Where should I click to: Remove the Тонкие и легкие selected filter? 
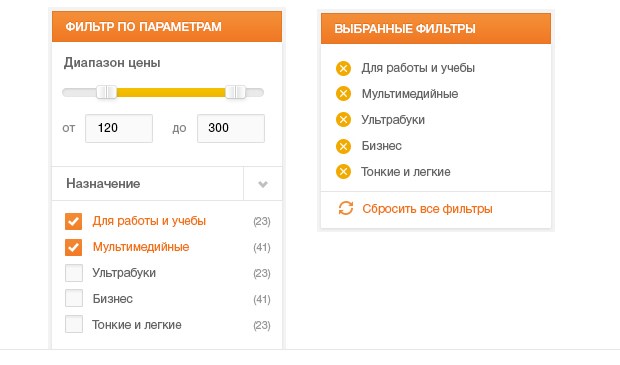click(x=343, y=172)
